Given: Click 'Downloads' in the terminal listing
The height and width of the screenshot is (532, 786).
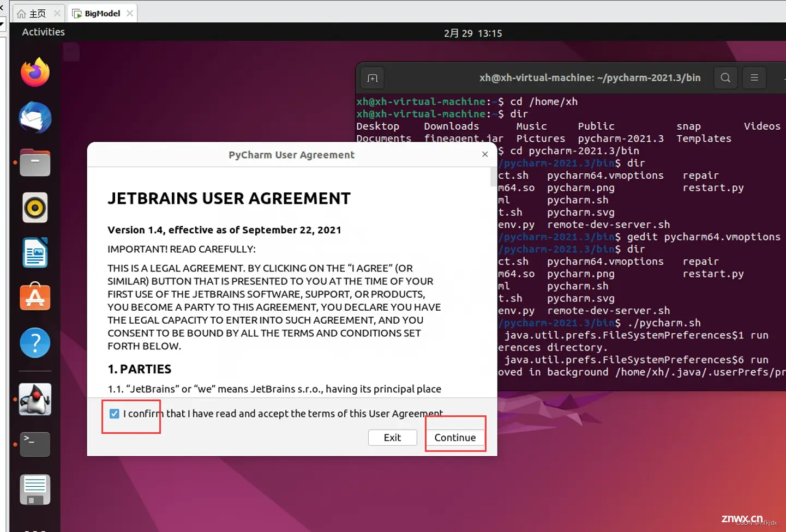Looking at the screenshot, I should click(452, 126).
